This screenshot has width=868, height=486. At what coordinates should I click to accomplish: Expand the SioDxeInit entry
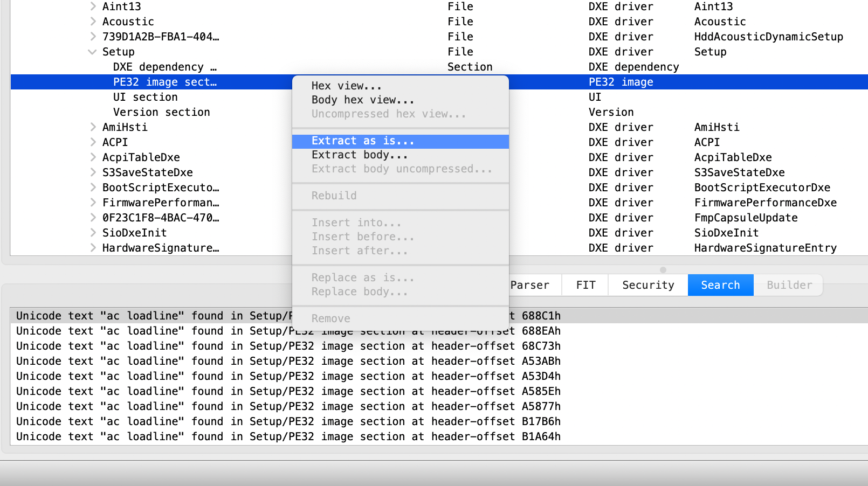pos(94,233)
